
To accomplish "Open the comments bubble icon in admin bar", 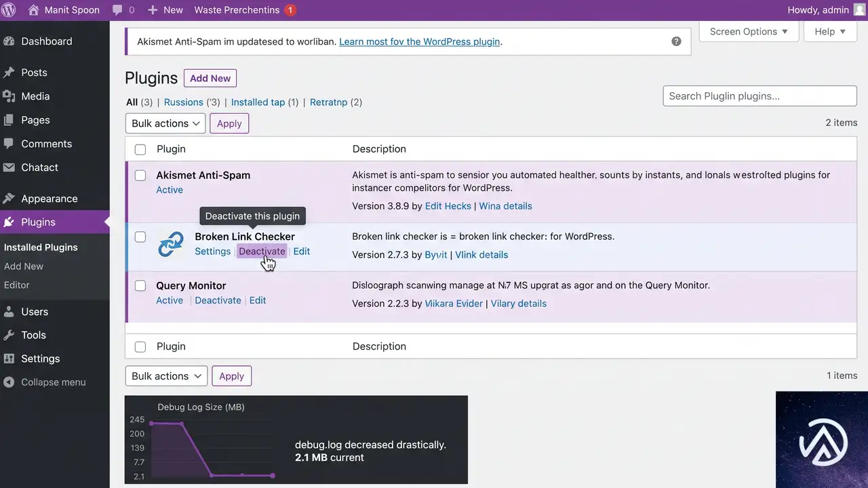I will pos(117,10).
